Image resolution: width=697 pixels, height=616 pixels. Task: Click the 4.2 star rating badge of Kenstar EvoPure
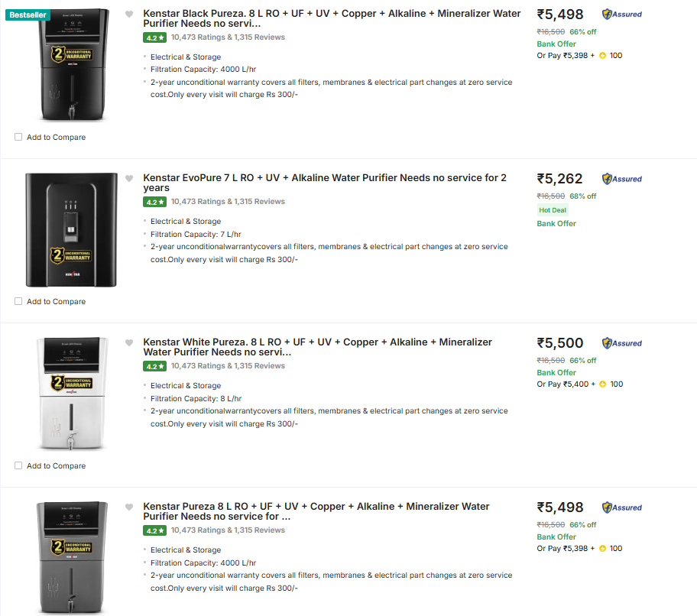[x=154, y=202]
